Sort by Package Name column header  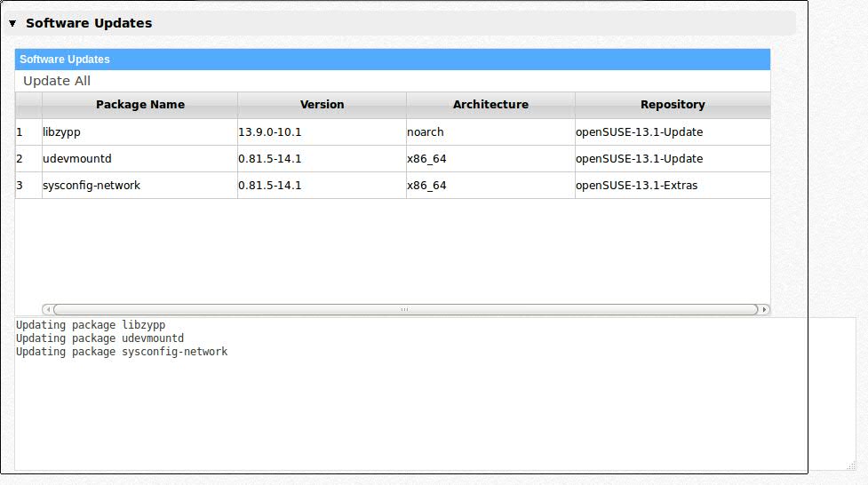tap(139, 105)
